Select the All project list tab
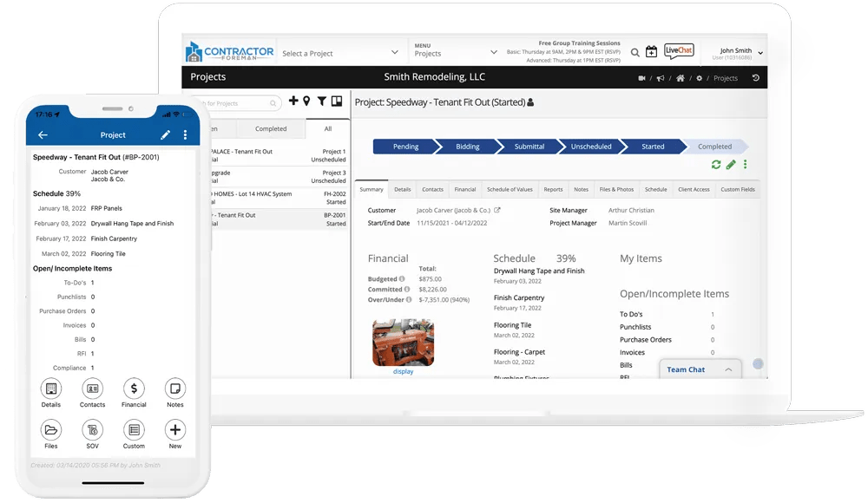Screen dimensions: 868x503 [328, 129]
